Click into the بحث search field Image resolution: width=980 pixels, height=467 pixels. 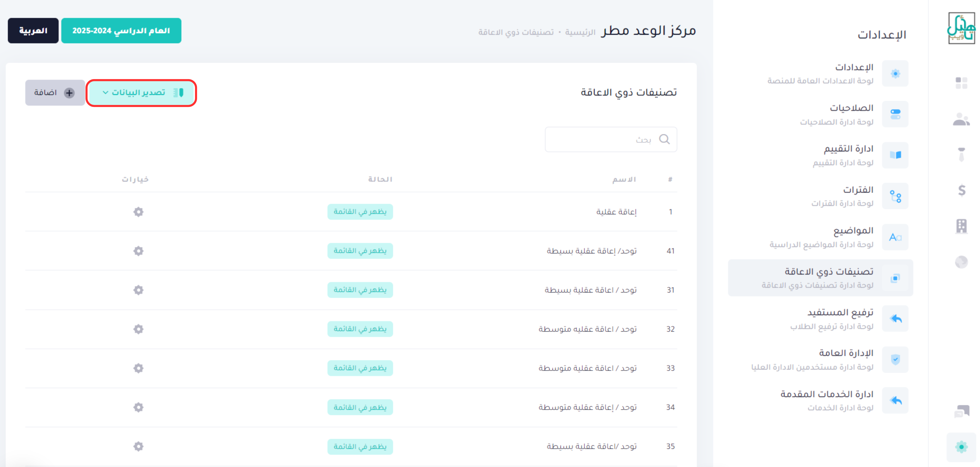[x=611, y=140]
